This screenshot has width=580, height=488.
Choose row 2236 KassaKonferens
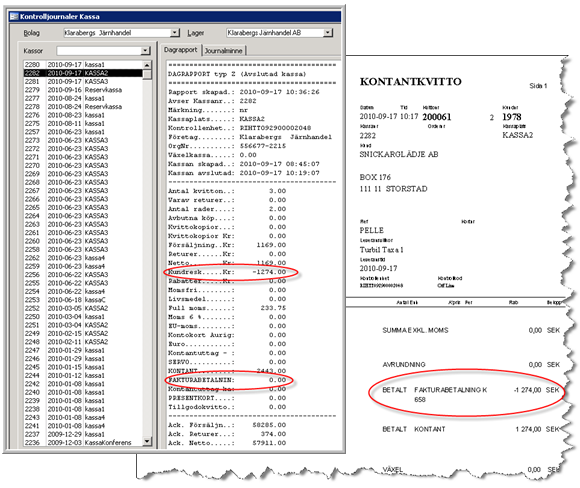click(x=83, y=442)
